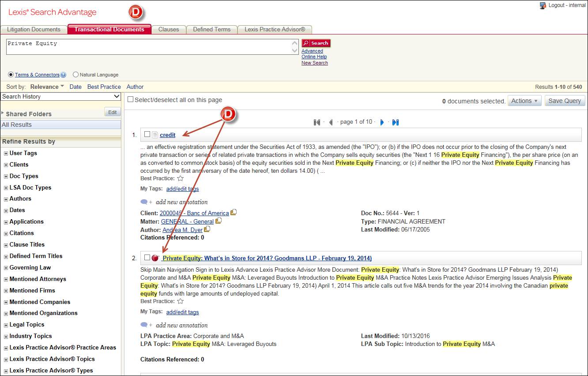
Task: Click the red Lexis Practice Advisor result icon
Action: pos(155,258)
